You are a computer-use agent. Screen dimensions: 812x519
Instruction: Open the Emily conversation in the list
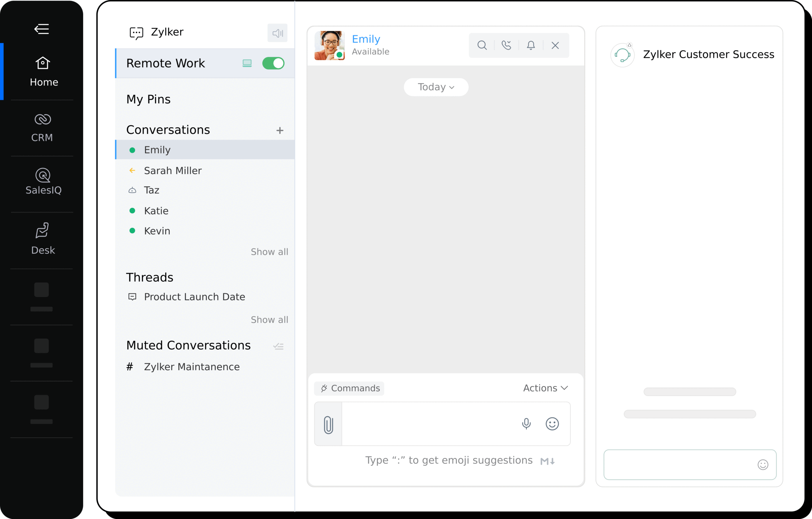point(205,150)
